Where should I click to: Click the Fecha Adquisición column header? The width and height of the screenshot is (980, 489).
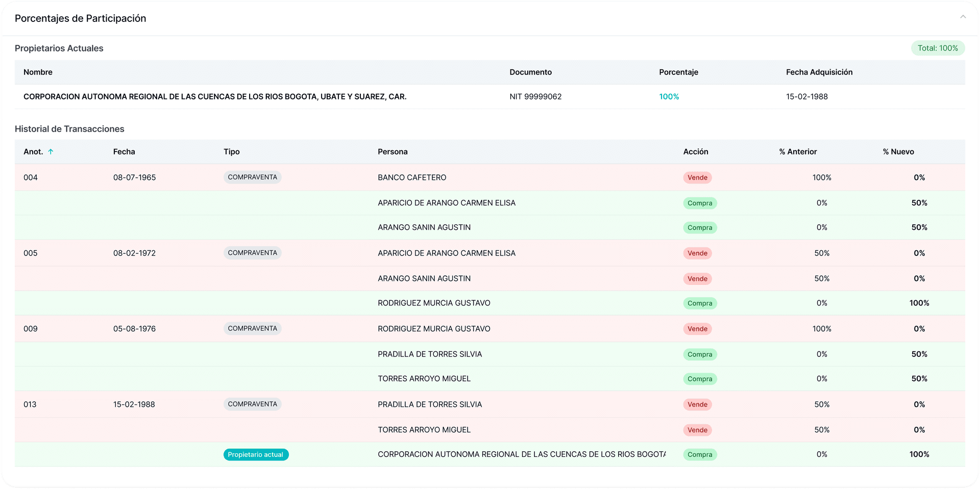pyautogui.click(x=819, y=72)
